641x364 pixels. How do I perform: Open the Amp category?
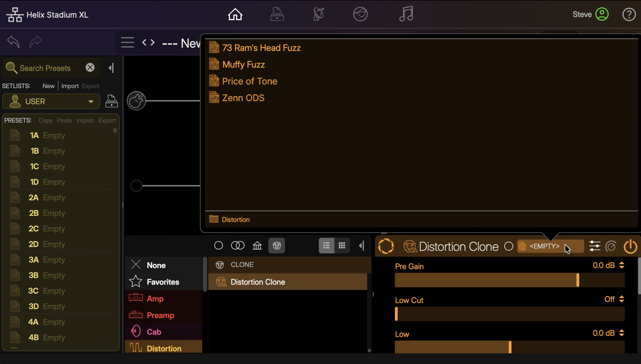click(x=163, y=299)
